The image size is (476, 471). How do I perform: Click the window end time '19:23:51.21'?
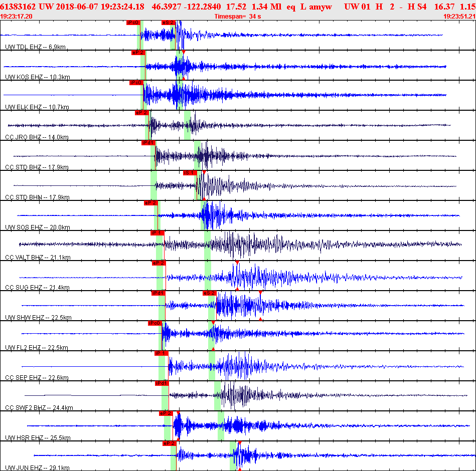[459, 17]
